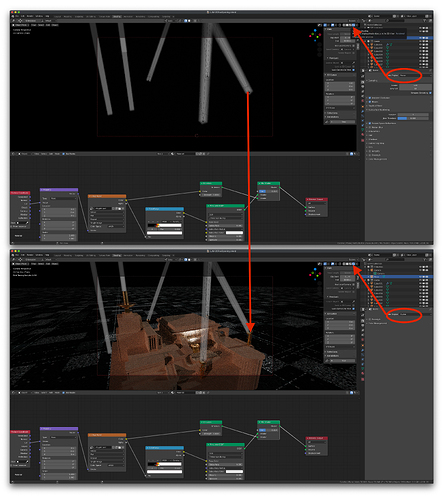Open node editor type icon in top window

pyautogui.click(x=13, y=154)
